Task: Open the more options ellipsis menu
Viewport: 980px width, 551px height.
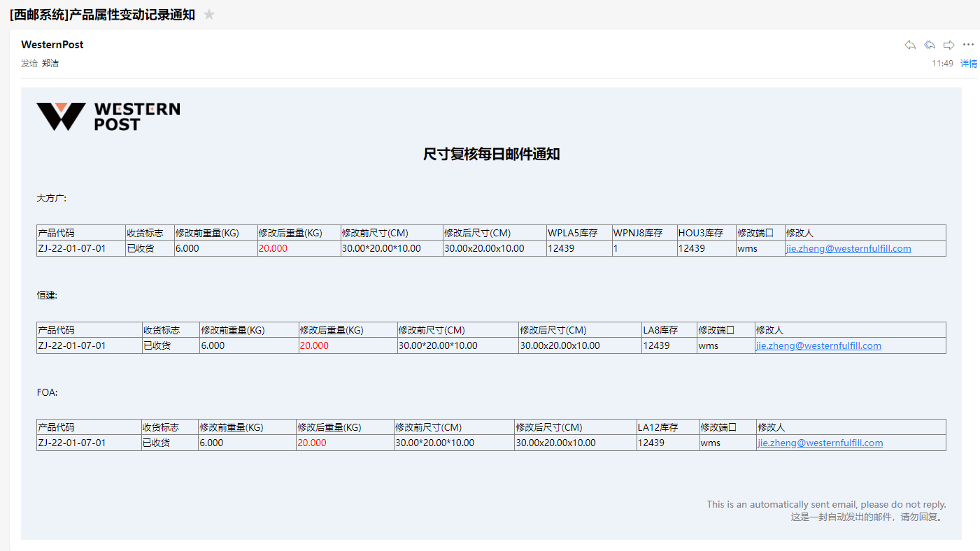Action: click(x=968, y=45)
